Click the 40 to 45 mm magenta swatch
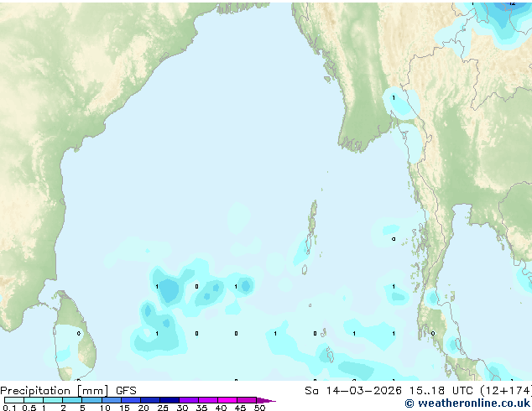Viewport: 532px width, 411px height. (x=227, y=400)
